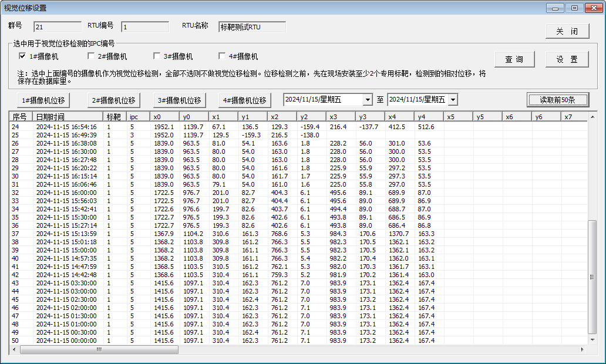Click the 设置 settings button

tap(567, 59)
